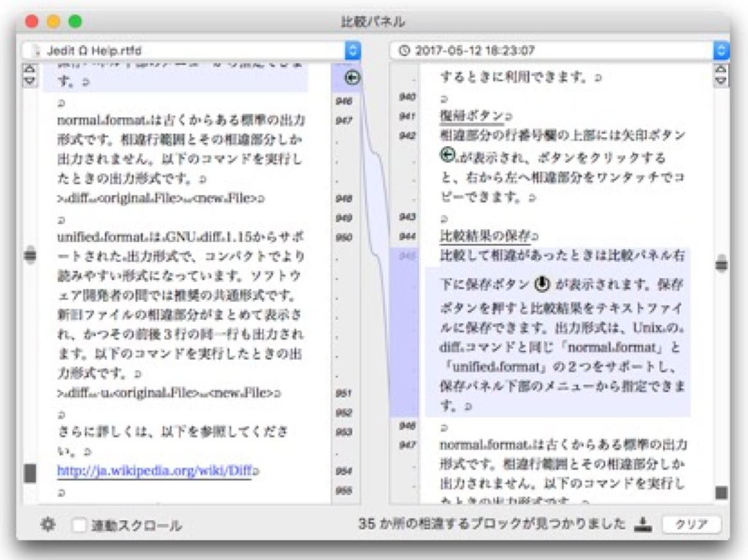The width and height of the screenshot is (748, 560).
Task: Open the ja.wikipedia.org/wiki/Diff link
Action: click(154, 471)
